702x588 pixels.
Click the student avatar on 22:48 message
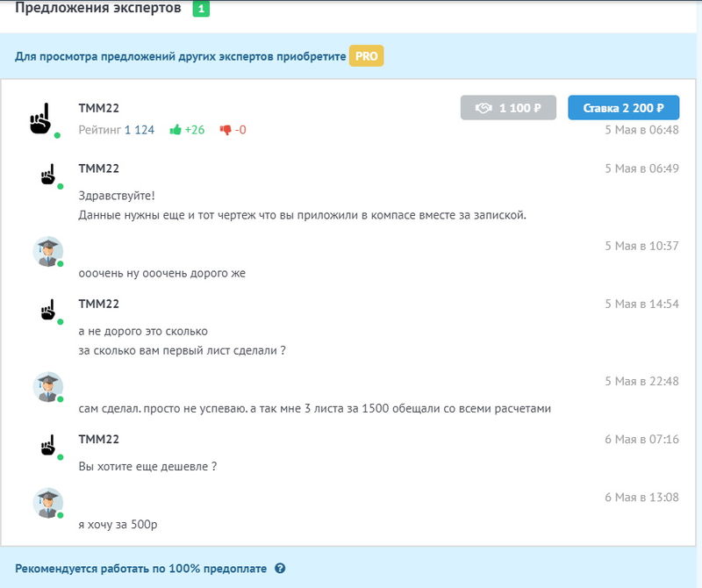click(47, 387)
